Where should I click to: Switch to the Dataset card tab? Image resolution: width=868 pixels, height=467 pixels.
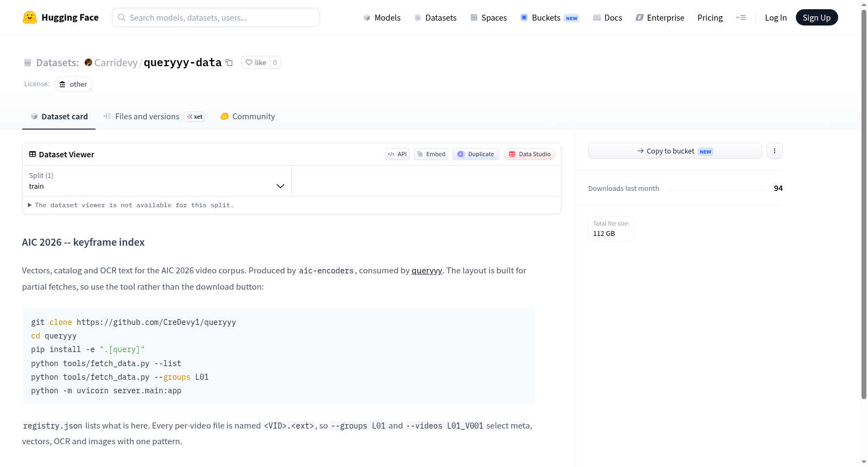coord(59,117)
